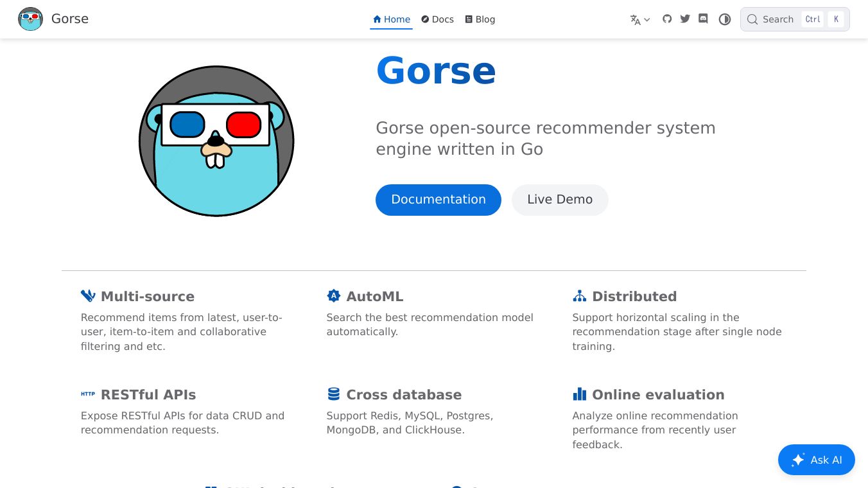Click the large blue Gorse title
Viewport: 868px width, 488px height.
(436, 71)
